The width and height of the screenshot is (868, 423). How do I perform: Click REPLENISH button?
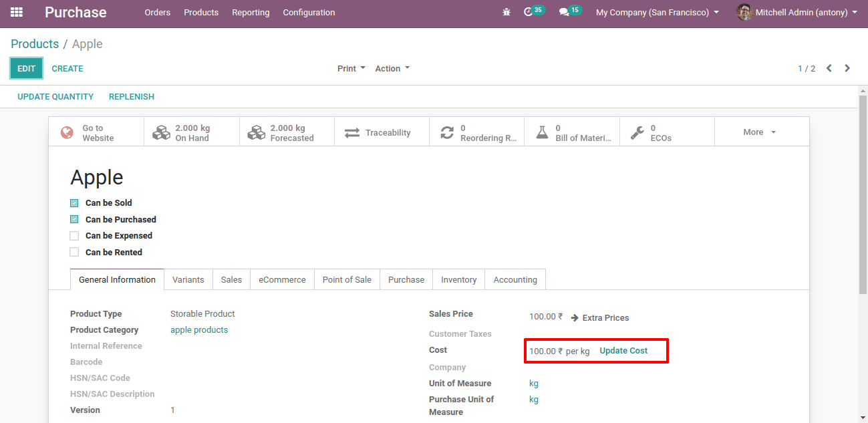click(x=132, y=96)
